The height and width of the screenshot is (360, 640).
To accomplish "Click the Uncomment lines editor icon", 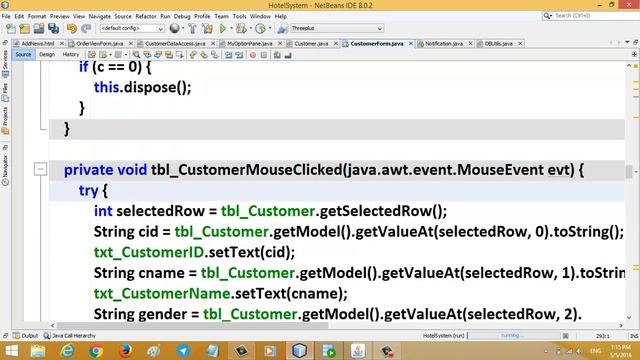I will coord(288,55).
